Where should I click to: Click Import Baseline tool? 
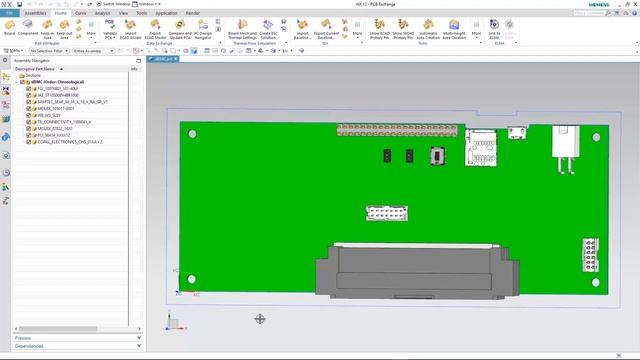coord(302,29)
